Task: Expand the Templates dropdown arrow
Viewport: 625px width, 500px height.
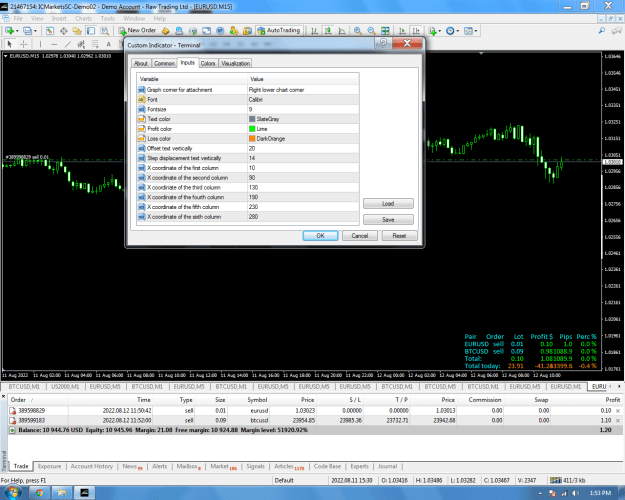Action: (x=476, y=31)
